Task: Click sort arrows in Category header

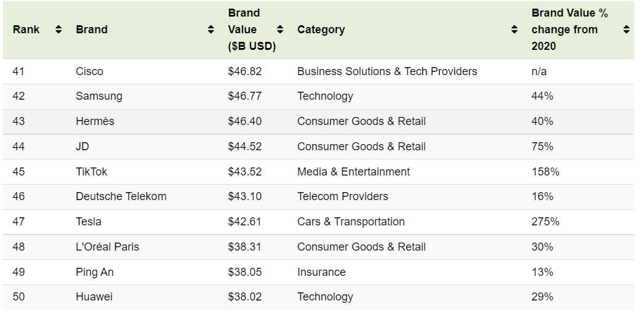Action: pyautogui.click(x=514, y=30)
